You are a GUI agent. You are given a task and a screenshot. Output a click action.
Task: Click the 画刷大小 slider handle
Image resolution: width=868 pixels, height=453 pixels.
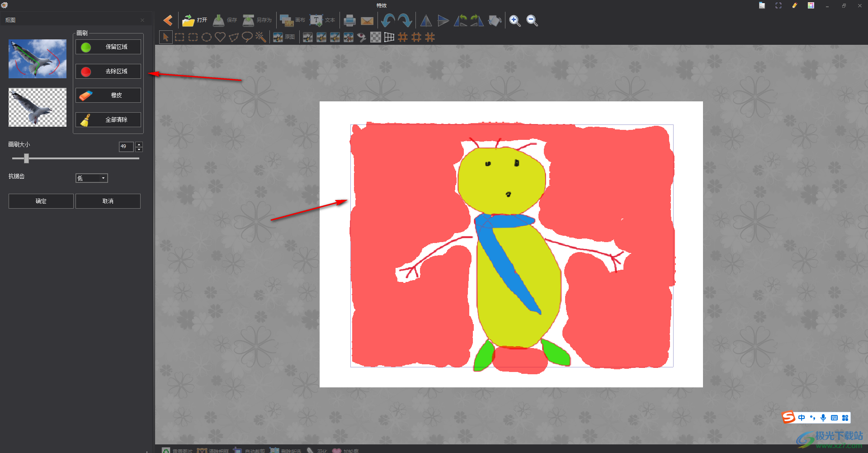tap(26, 158)
